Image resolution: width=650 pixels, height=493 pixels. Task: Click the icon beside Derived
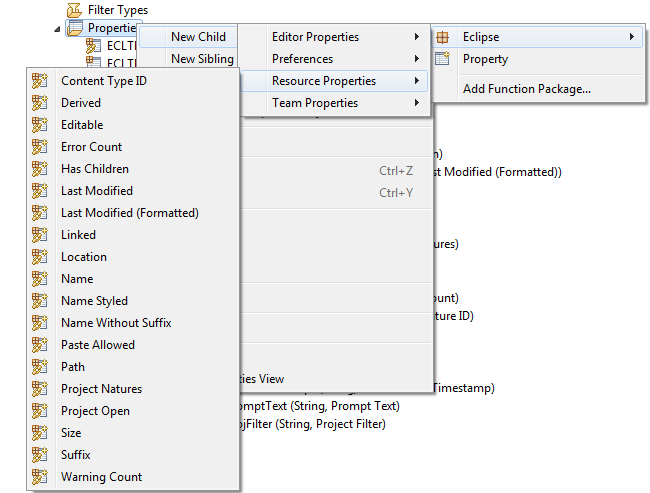40,103
